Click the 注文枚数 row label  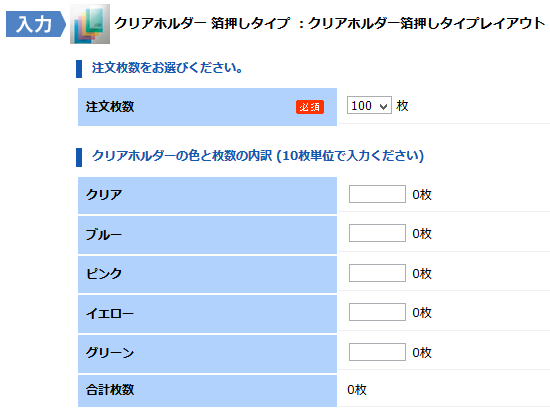click(x=110, y=107)
